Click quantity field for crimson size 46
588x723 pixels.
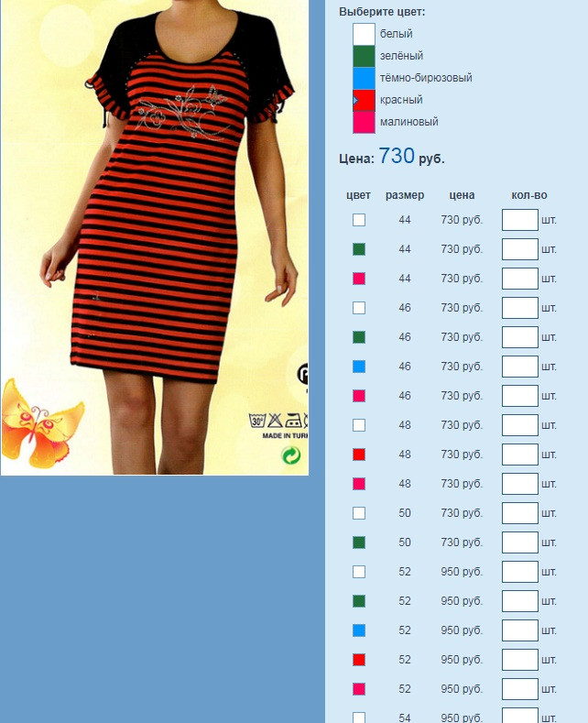[520, 396]
